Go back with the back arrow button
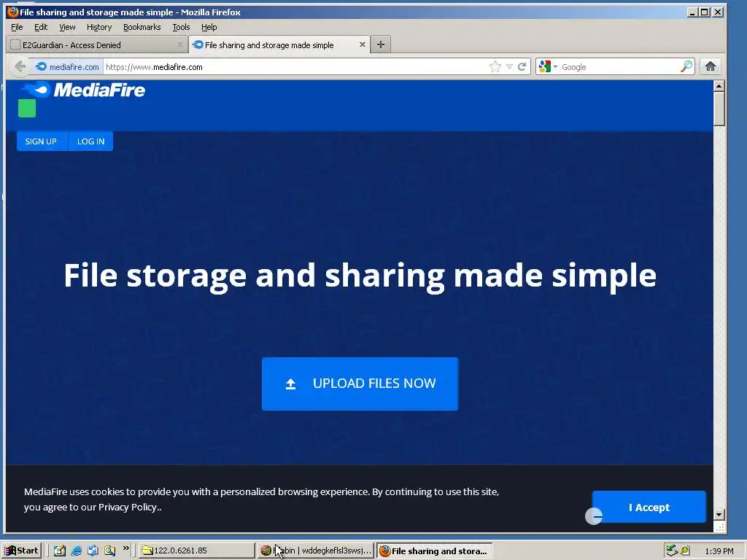Image resolution: width=747 pixels, height=560 pixels. [x=20, y=66]
